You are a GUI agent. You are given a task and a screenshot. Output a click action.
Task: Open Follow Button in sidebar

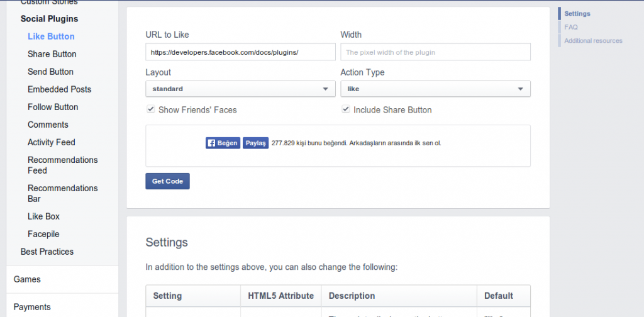coord(53,107)
